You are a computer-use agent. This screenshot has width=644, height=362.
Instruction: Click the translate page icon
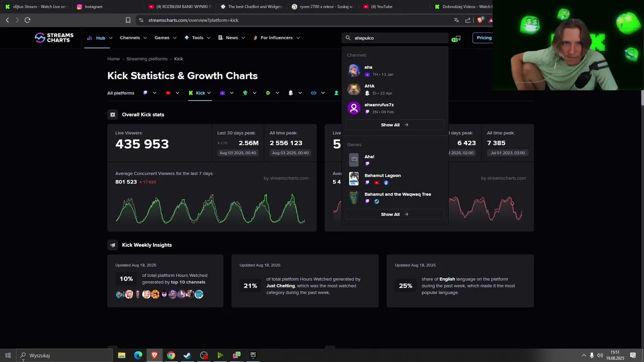point(456,20)
